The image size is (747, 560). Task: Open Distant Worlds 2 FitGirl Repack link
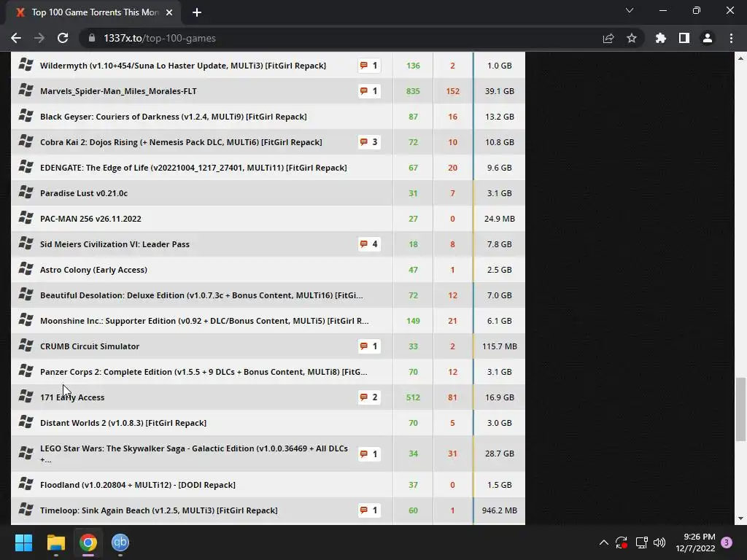tap(123, 423)
